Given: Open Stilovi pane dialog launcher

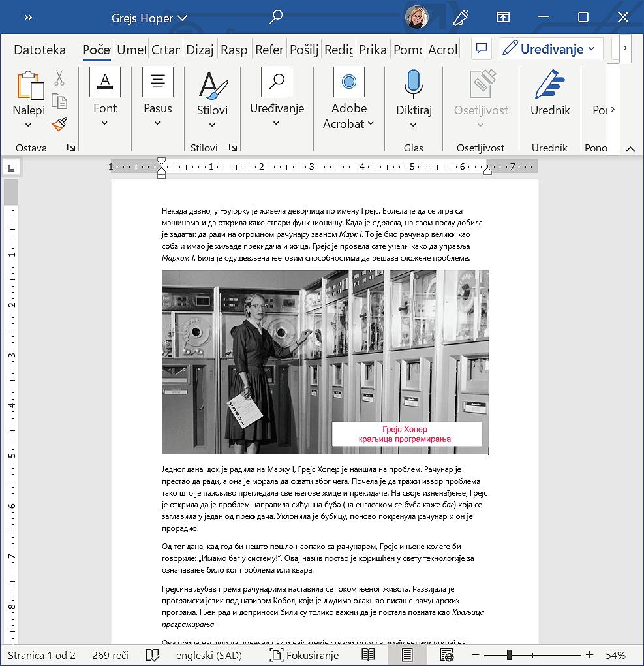Looking at the screenshot, I should [x=233, y=148].
